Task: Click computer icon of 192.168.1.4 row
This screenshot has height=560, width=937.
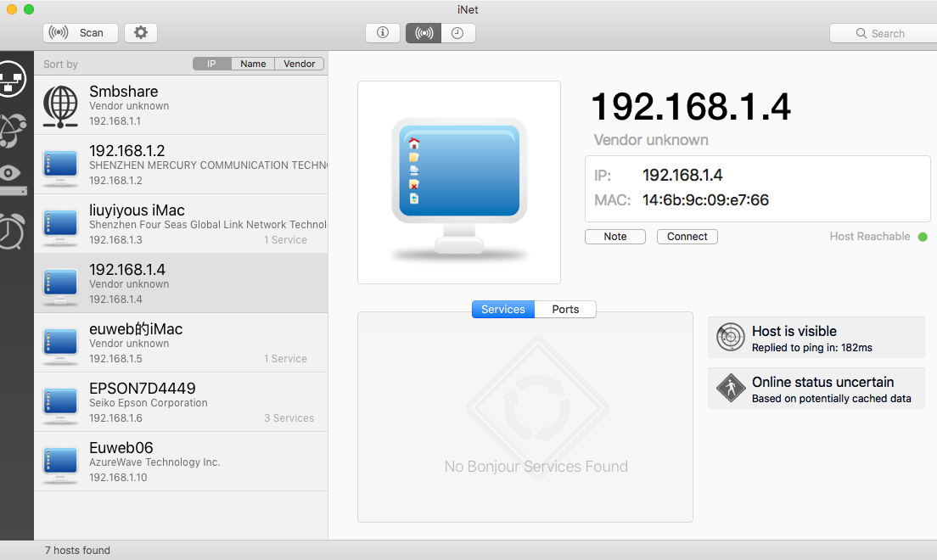Action: point(60,286)
